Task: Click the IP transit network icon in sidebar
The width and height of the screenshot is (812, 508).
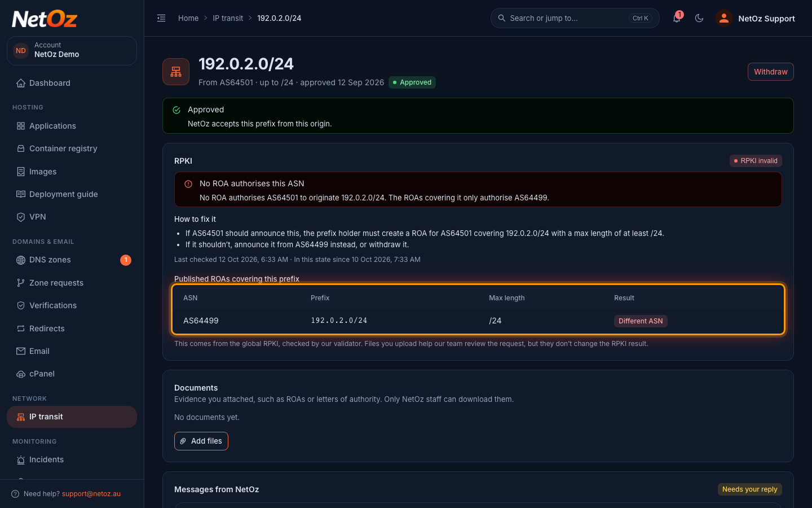Action: click(x=21, y=417)
